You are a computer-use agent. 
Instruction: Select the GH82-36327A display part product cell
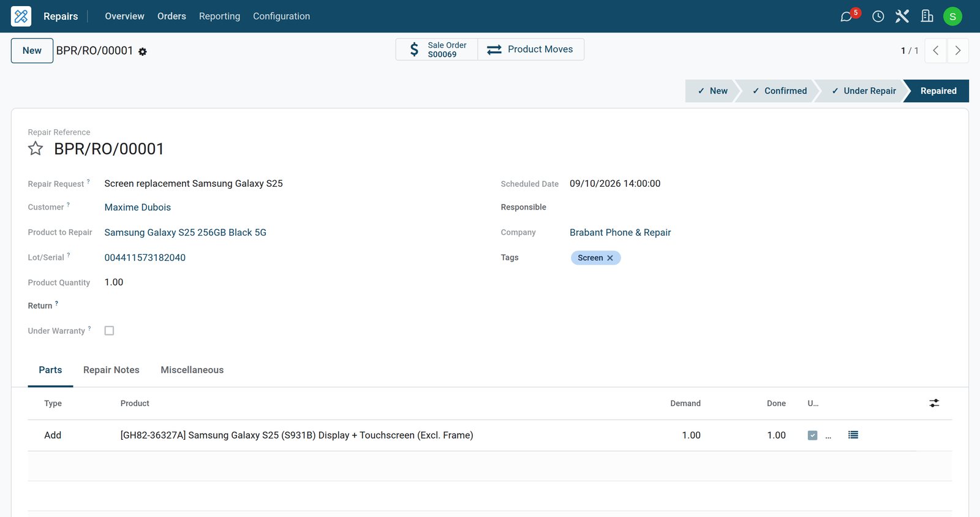click(x=297, y=436)
